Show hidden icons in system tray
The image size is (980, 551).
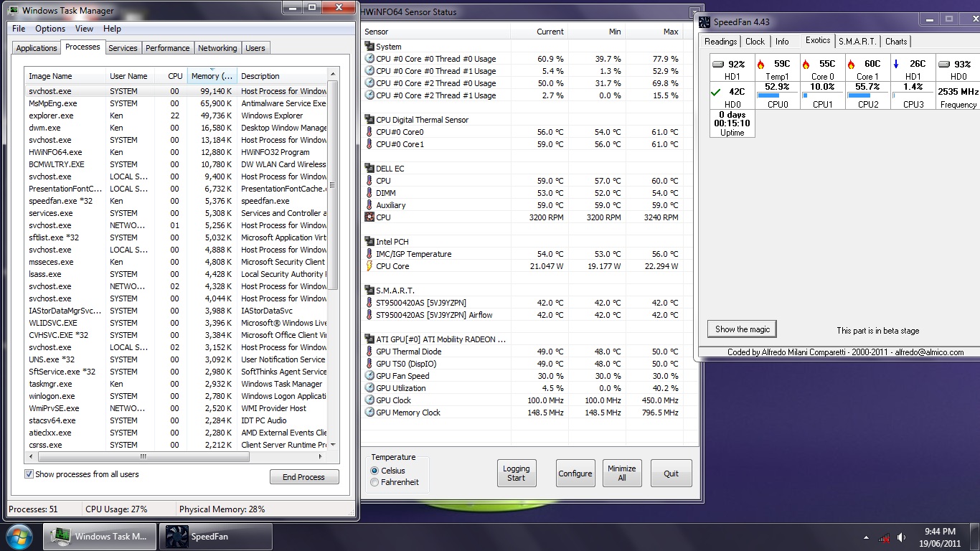865,537
